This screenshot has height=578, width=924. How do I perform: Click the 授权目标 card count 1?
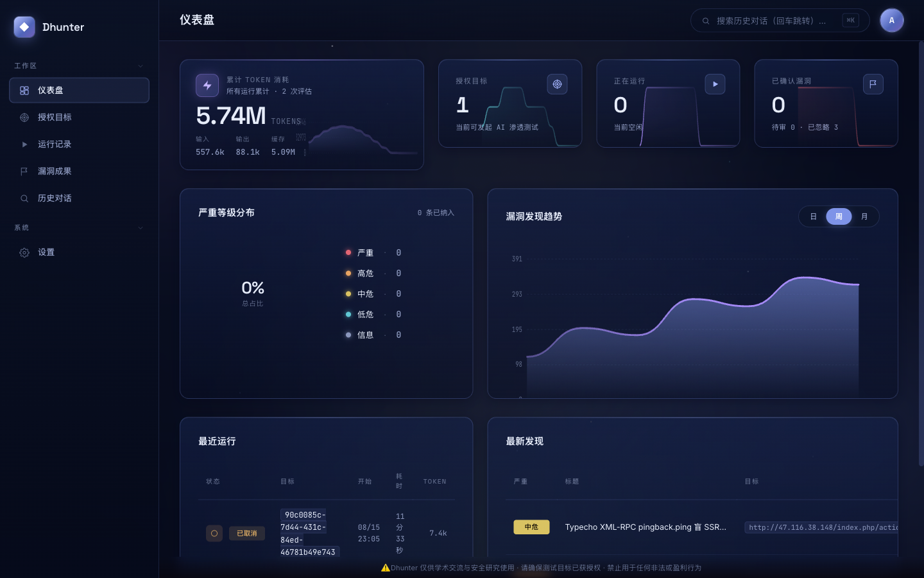pyautogui.click(x=463, y=105)
